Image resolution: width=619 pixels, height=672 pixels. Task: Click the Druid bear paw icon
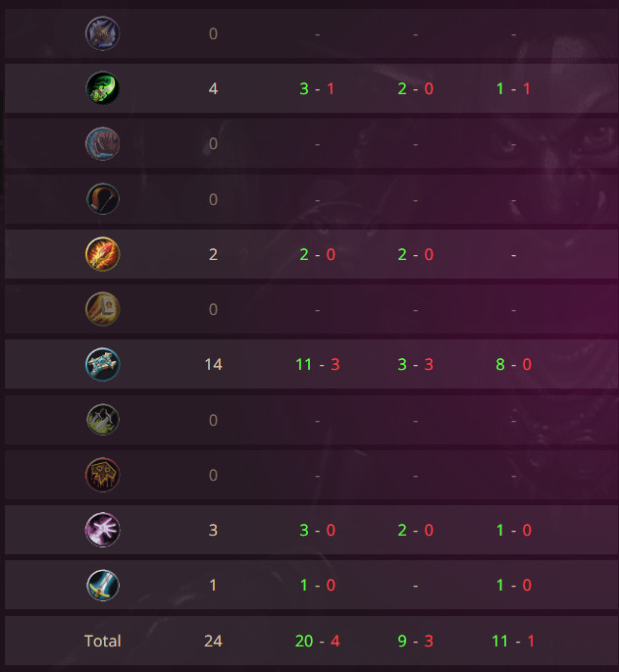[x=102, y=143]
